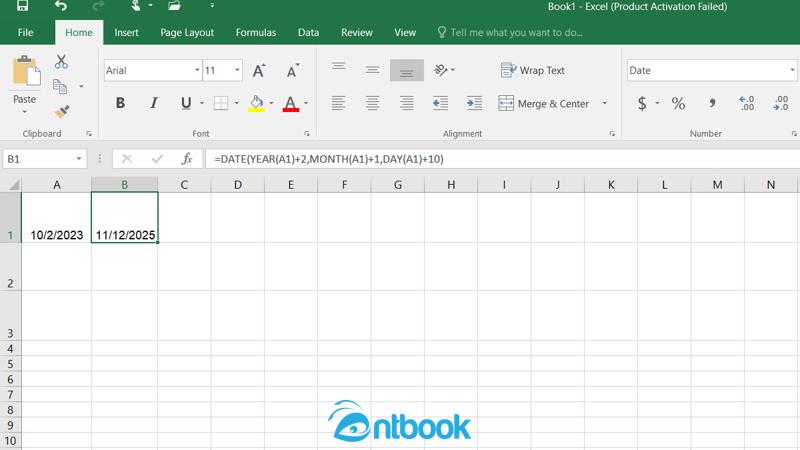Click Tell me what you want search
The width and height of the screenshot is (800, 450).
coord(510,33)
